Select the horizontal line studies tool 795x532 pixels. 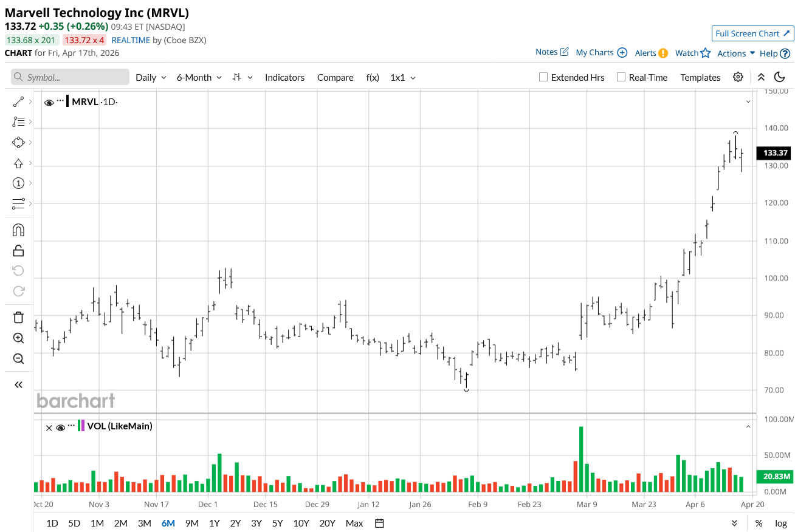[18, 203]
